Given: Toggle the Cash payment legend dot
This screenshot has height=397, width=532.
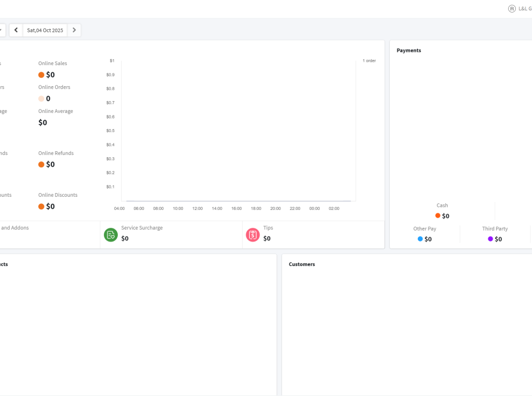Looking at the screenshot, I should coord(438,216).
